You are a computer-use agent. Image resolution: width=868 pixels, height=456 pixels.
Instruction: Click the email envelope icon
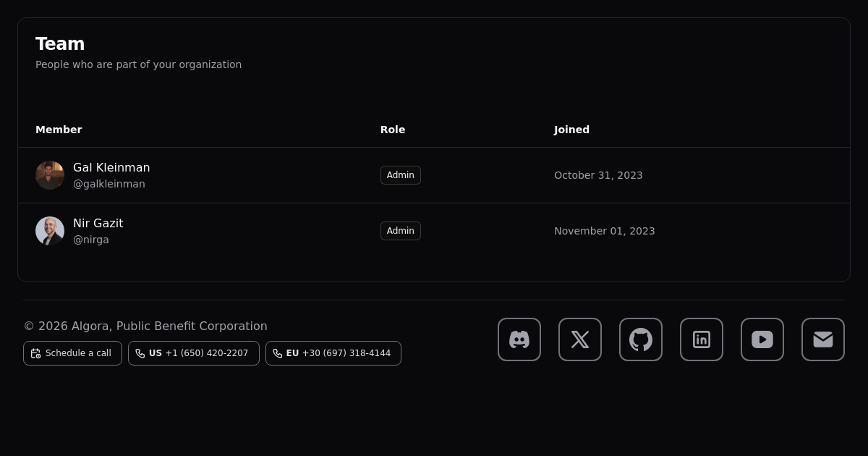pos(823,339)
